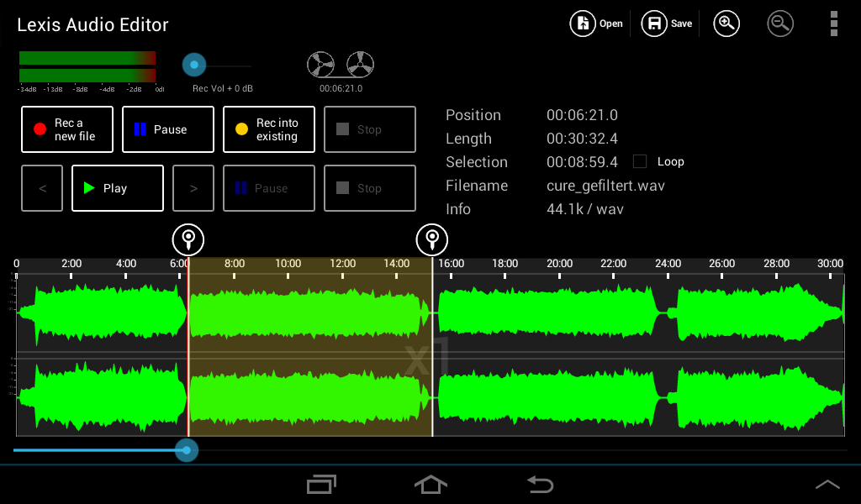861x504 pixels.
Task: Click the zoom out magnifier icon
Action: click(x=780, y=24)
